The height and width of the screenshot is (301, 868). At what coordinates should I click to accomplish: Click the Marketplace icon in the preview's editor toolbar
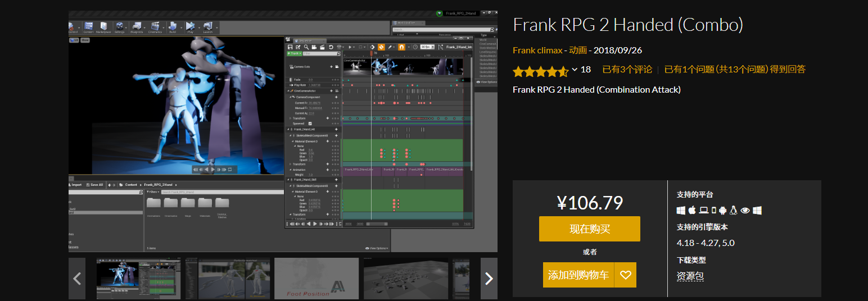tap(103, 27)
